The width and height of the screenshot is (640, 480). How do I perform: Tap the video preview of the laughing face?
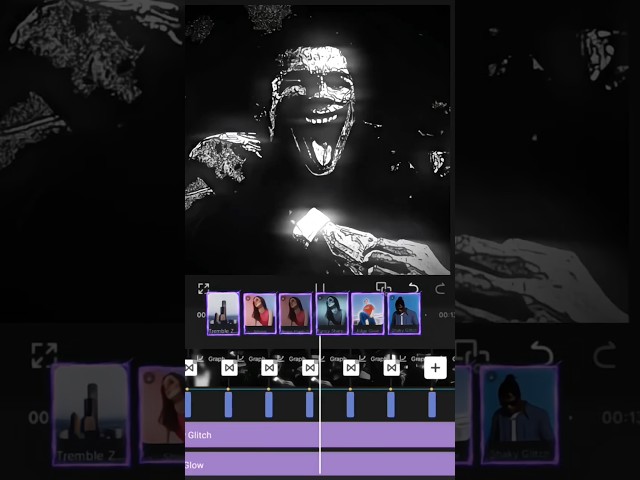point(320,140)
